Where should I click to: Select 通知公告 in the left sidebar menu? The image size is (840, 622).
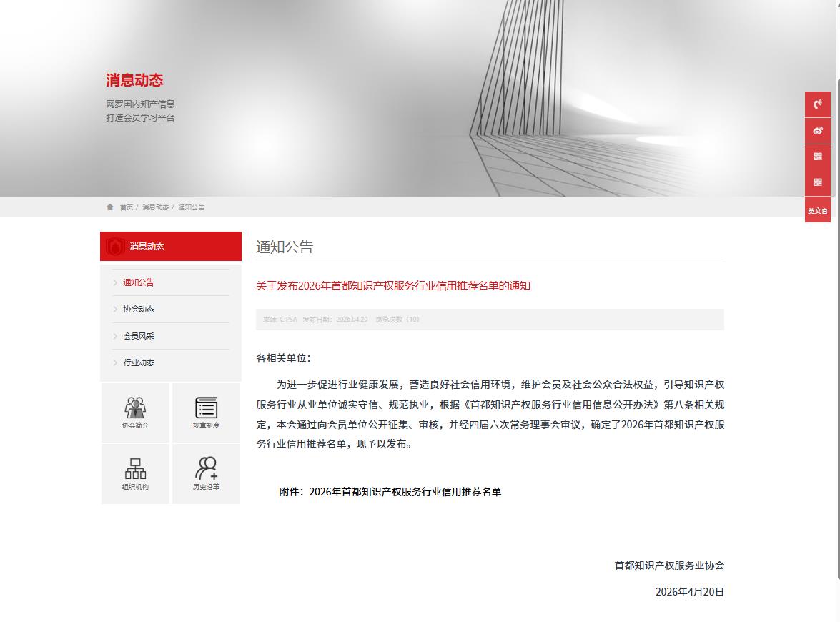tap(138, 282)
